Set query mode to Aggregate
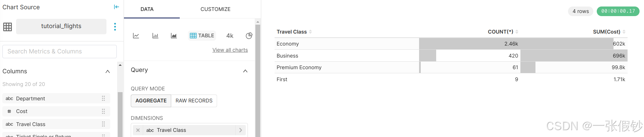This screenshot has width=644, height=137. (x=151, y=101)
